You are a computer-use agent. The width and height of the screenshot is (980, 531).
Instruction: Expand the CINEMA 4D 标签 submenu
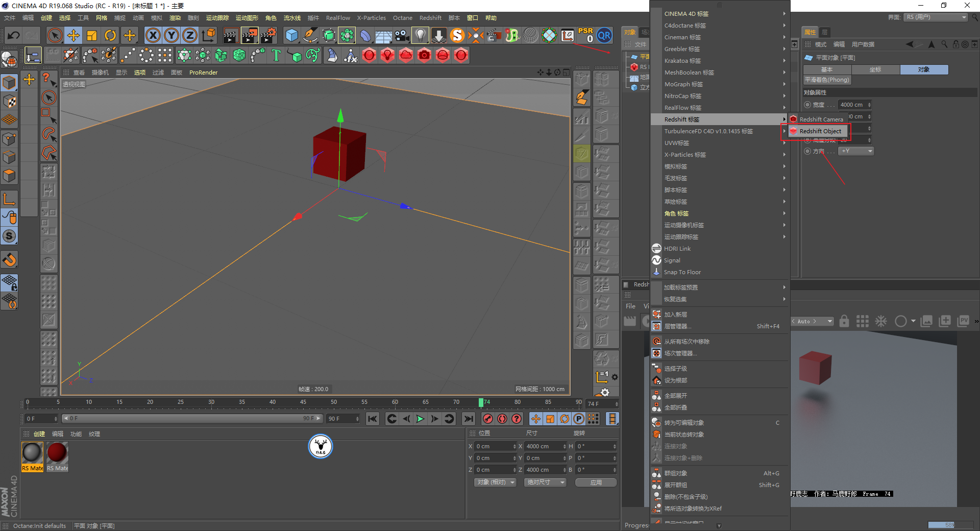(720, 14)
